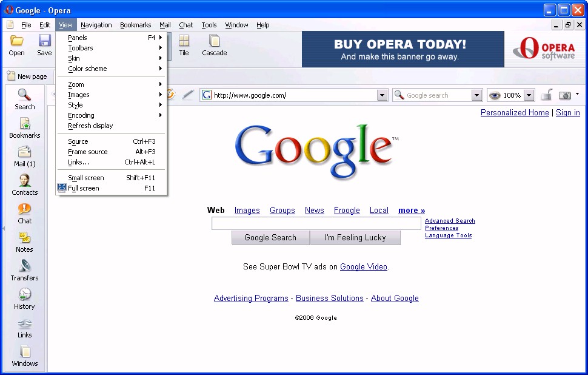Open the address bar URL dropdown
Image resolution: width=588 pixels, height=375 pixels.
pos(382,95)
